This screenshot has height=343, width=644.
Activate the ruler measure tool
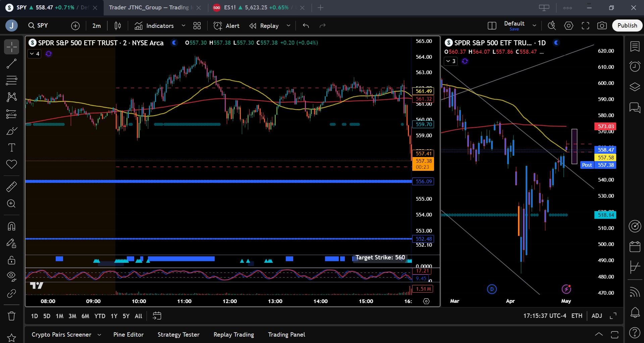(x=11, y=187)
